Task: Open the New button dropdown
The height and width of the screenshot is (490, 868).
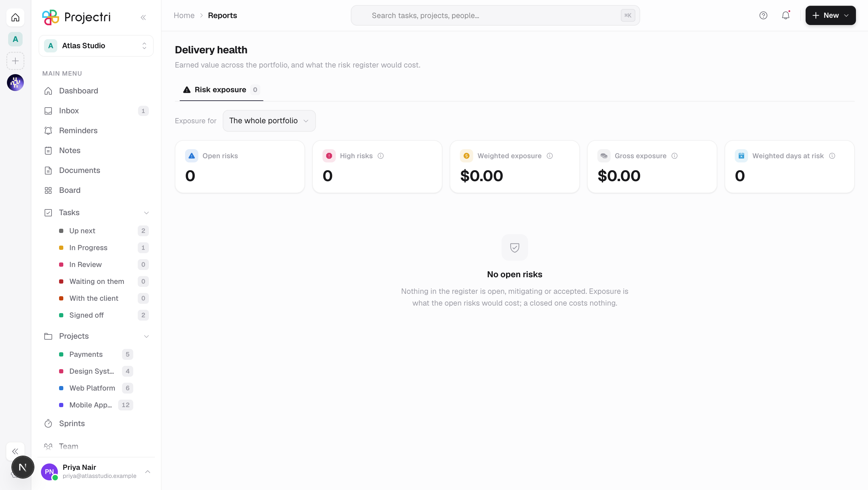Action: tap(830, 15)
